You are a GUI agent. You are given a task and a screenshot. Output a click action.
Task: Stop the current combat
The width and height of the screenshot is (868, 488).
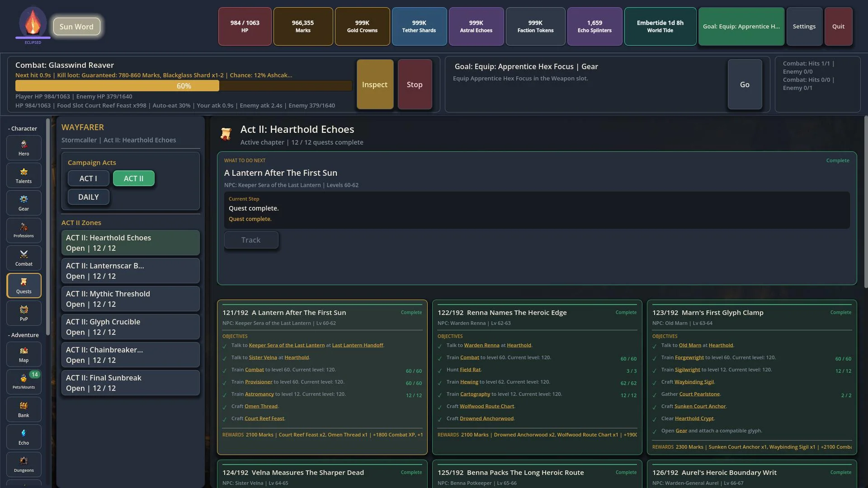pos(415,84)
